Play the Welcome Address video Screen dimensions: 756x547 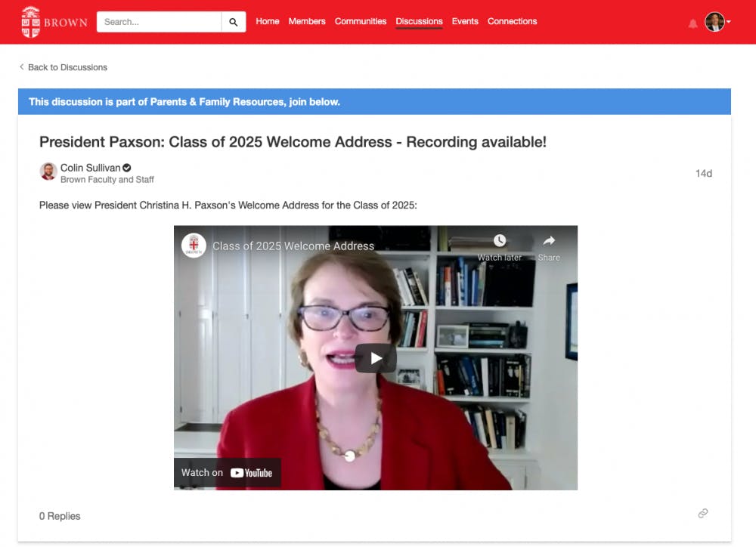click(376, 358)
